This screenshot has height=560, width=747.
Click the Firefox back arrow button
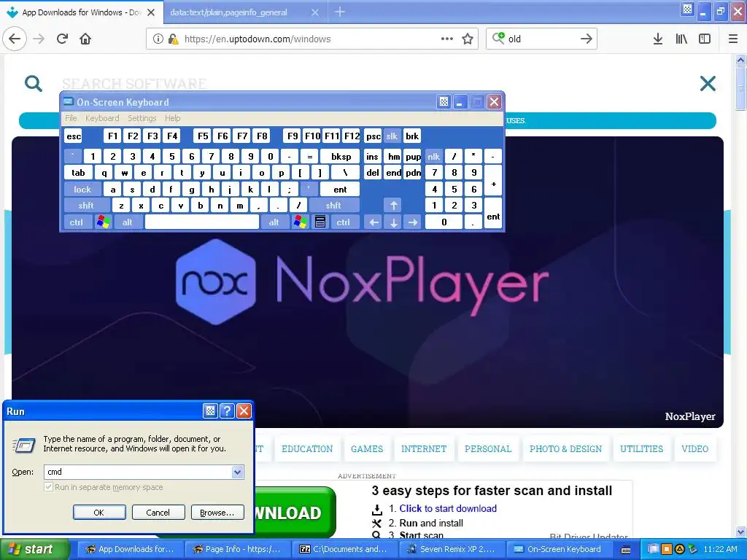tap(15, 39)
